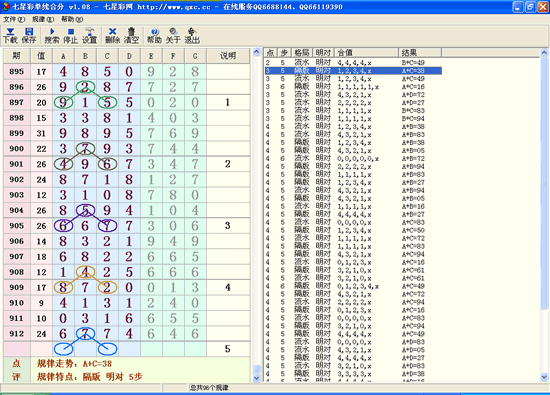This screenshot has width=550, height=395.
Task: Click column header G in the number table
Action: click(195, 56)
